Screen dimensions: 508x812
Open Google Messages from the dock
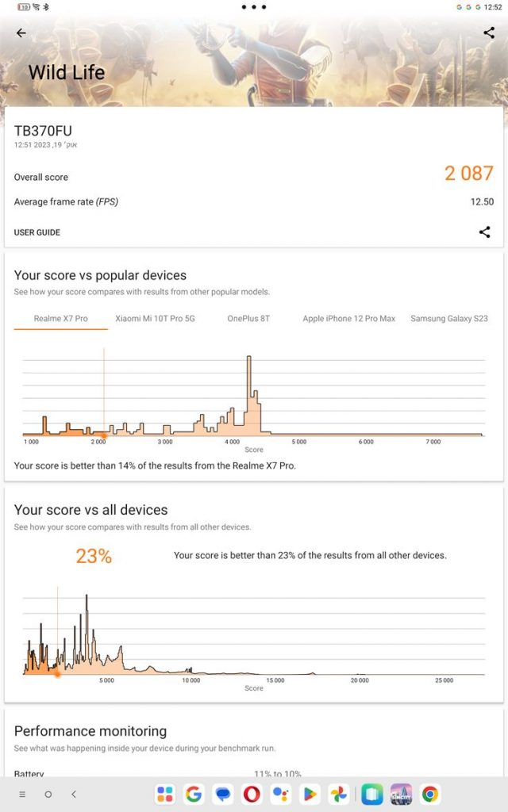point(223,794)
